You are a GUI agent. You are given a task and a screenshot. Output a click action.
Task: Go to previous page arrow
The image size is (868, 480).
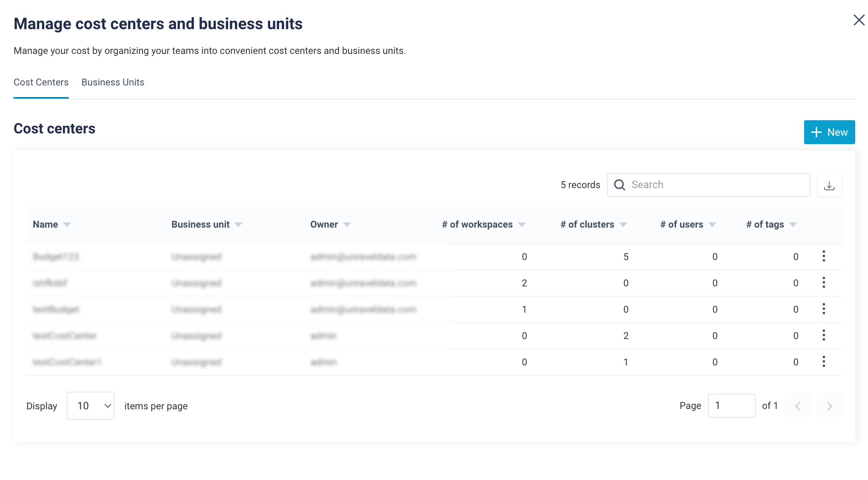798,406
